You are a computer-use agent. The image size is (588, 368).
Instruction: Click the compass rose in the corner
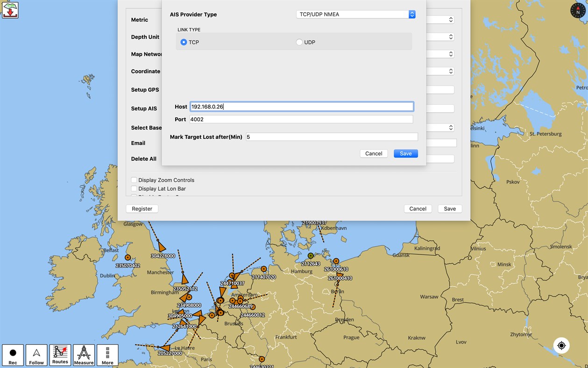[578, 10]
